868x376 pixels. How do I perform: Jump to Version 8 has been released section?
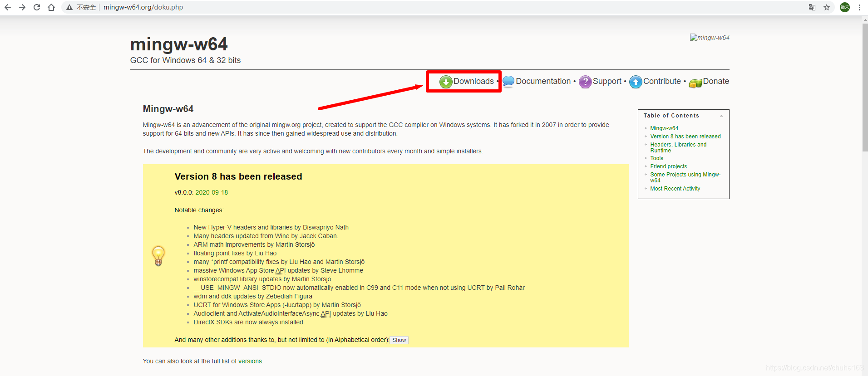pos(685,137)
